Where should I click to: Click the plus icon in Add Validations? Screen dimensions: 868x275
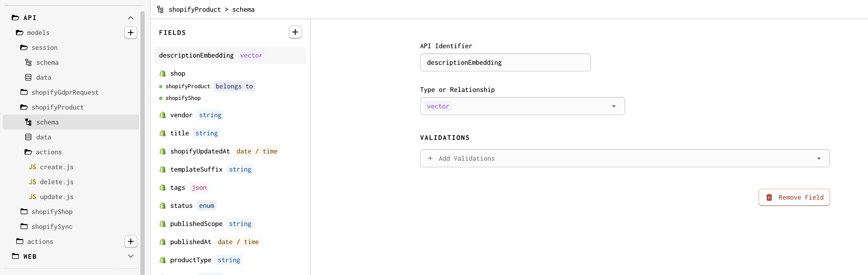tap(430, 158)
